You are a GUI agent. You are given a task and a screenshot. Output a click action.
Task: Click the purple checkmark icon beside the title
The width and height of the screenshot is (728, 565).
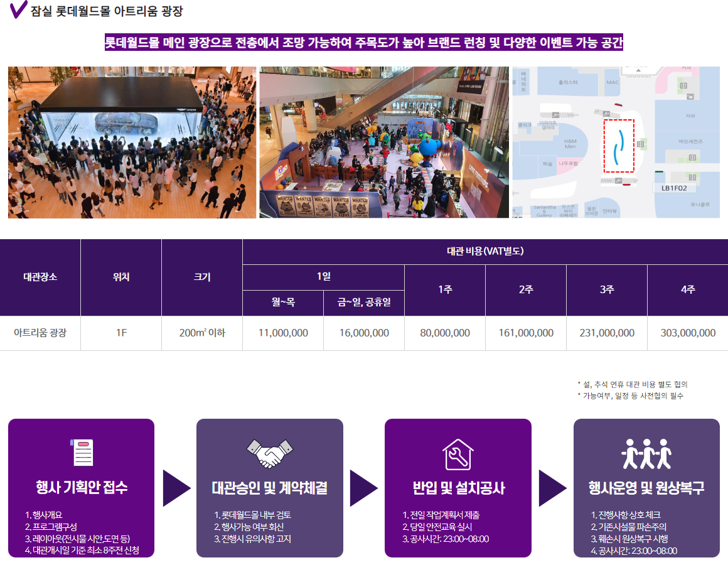pos(18,9)
